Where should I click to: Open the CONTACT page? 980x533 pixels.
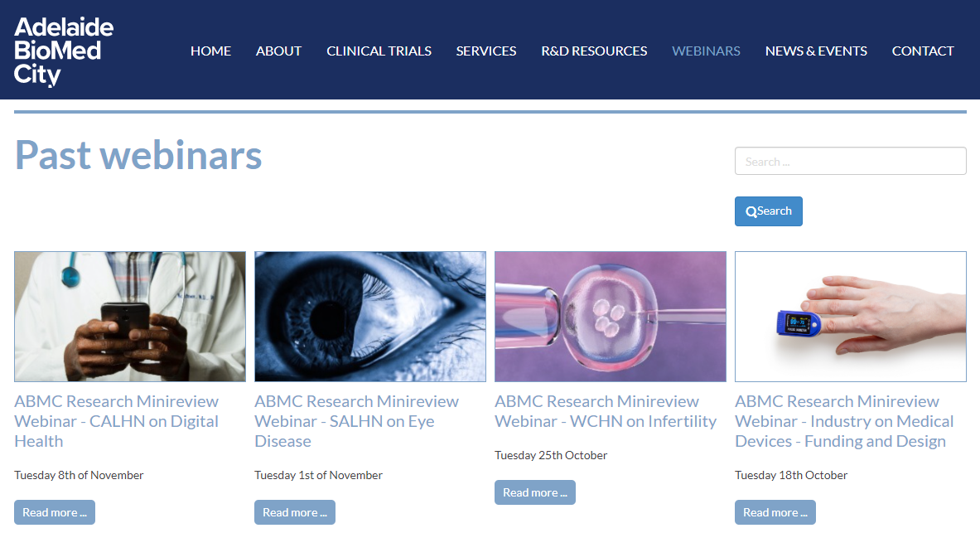click(922, 51)
